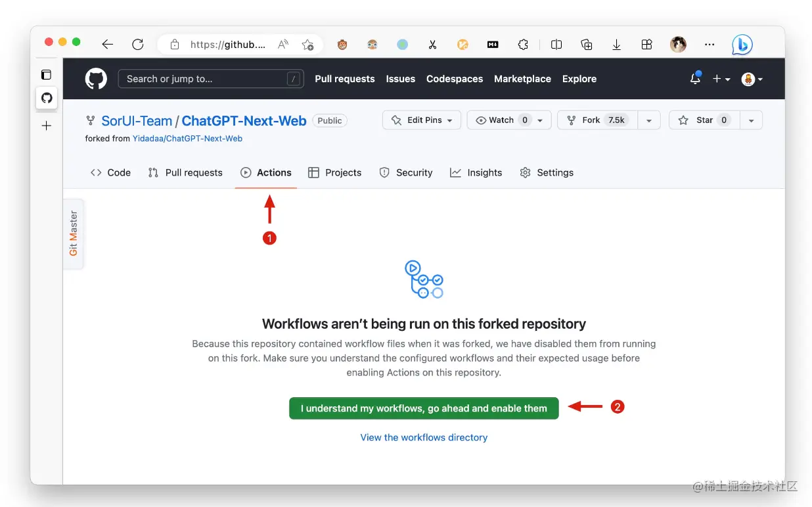Expand the plus create-new dropdown
Screen dimensions: 812x507
point(721,79)
